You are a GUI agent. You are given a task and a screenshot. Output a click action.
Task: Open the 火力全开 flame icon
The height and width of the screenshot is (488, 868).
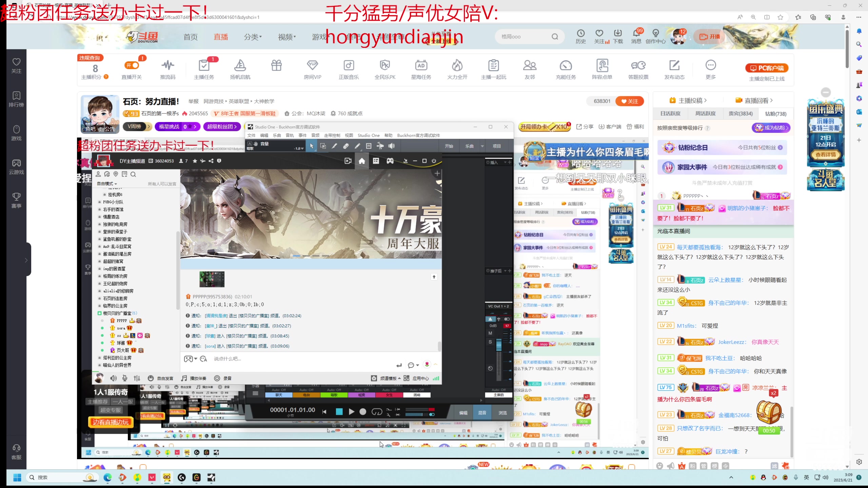click(457, 69)
